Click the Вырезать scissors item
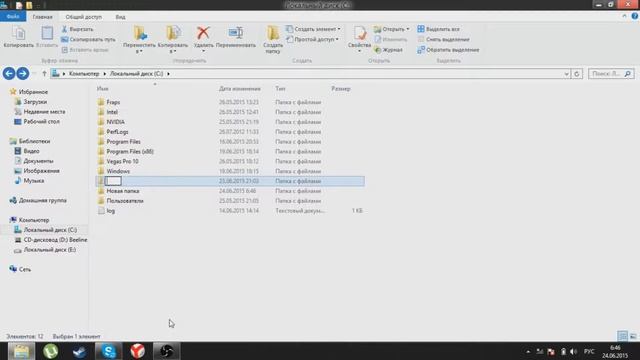640x360 pixels. pyautogui.click(x=77, y=29)
